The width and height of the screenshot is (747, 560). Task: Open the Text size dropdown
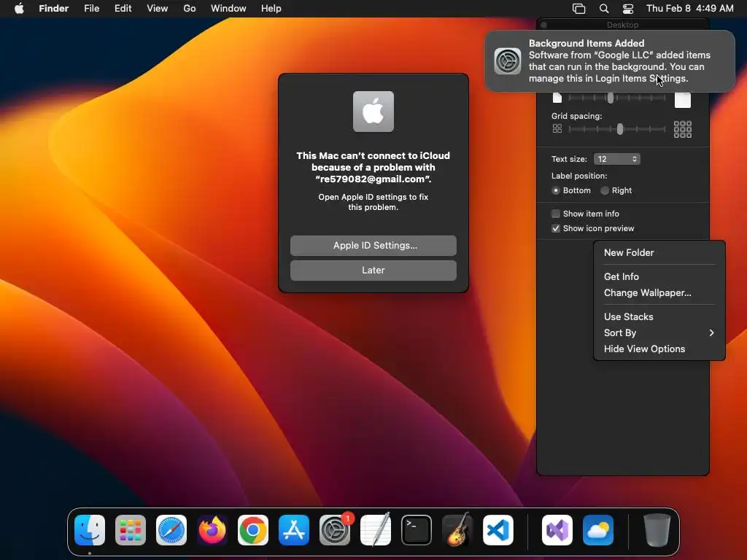pyautogui.click(x=617, y=159)
